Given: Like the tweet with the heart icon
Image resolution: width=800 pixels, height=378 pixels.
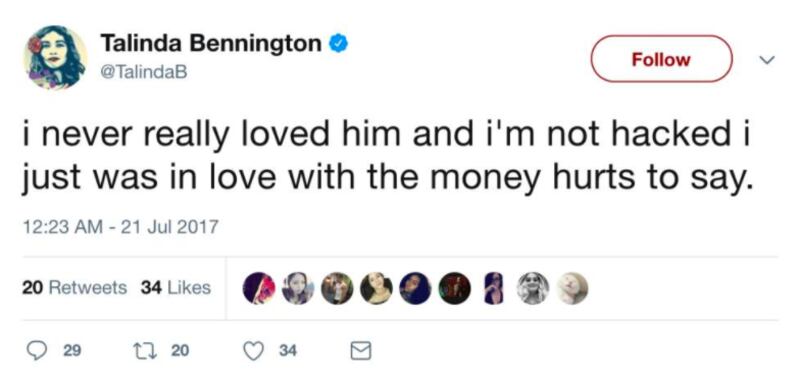Looking at the screenshot, I should tap(253, 350).
